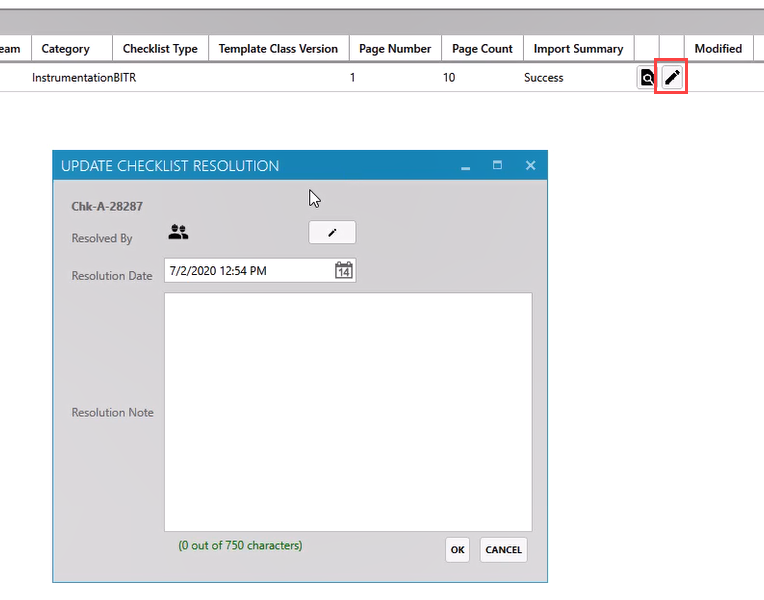The height and width of the screenshot is (600, 764).
Task: Click the pencil edit icon in checklist row
Action: pos(672,78)
